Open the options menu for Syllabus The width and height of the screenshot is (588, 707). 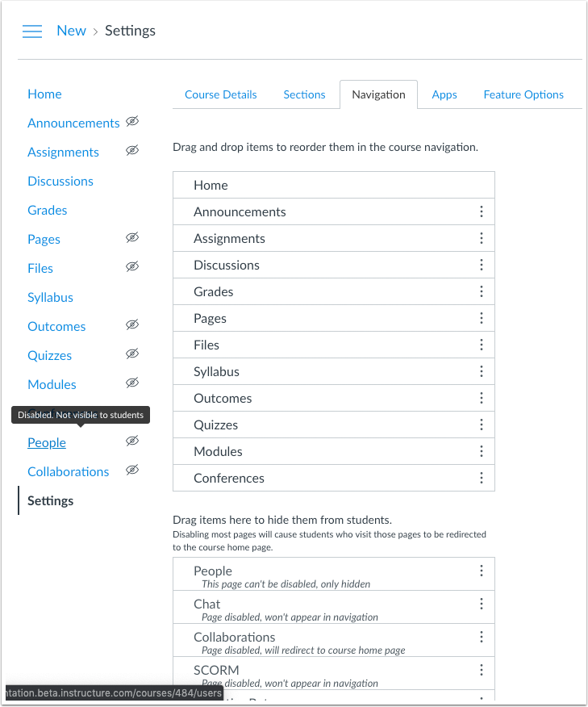(482, 371)
